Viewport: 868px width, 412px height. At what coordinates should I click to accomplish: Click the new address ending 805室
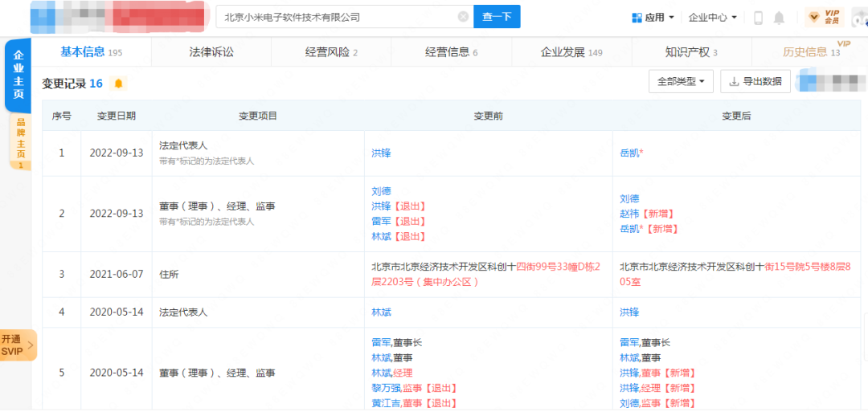pos(735,275)
